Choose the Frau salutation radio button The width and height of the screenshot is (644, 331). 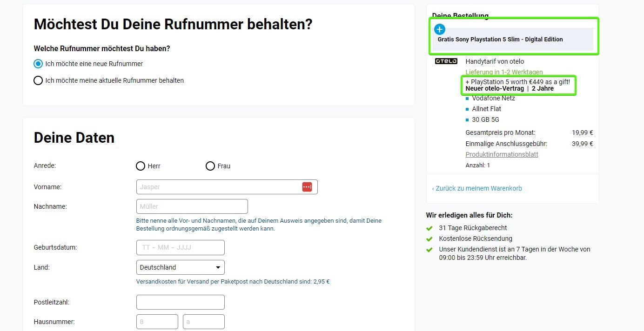tap(210, 166)
